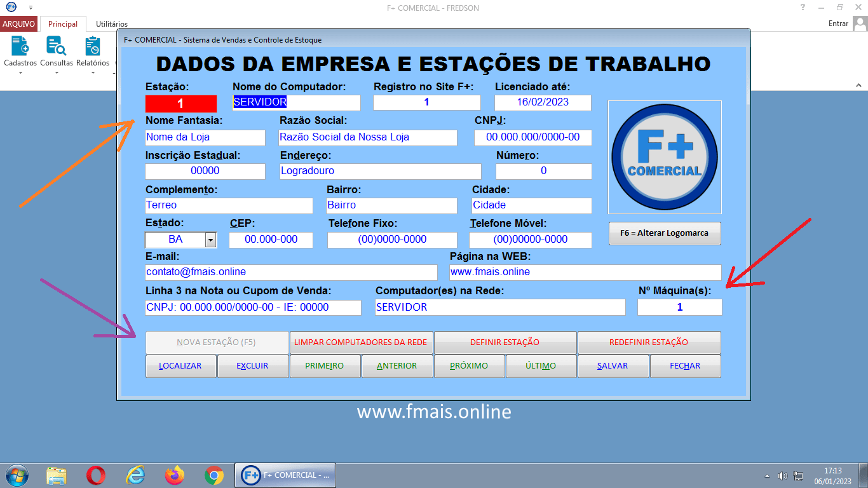
Task: Edit the E-mail field
Action: point(291,273)
